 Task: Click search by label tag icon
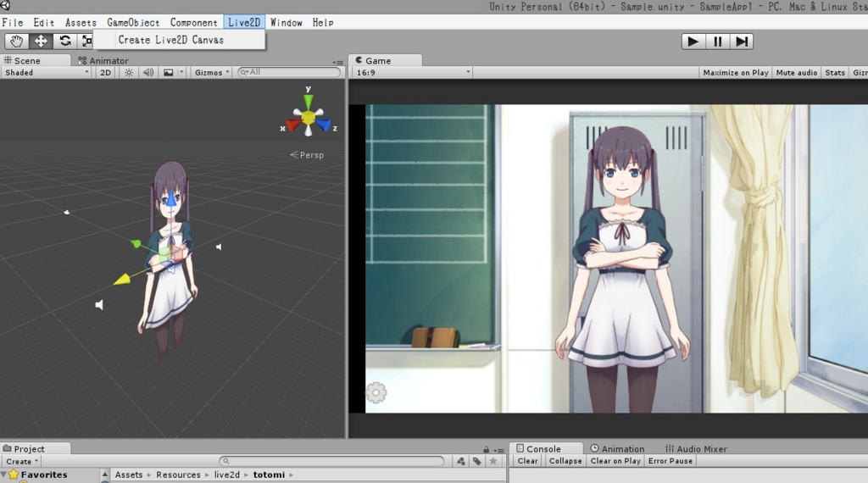[x=476, y=462]
